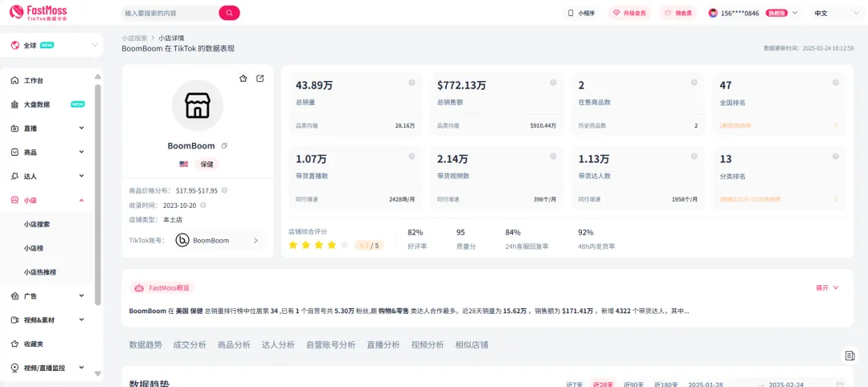Click the 全球 globe icon
868x387 pixels.
tap(15, 45)
